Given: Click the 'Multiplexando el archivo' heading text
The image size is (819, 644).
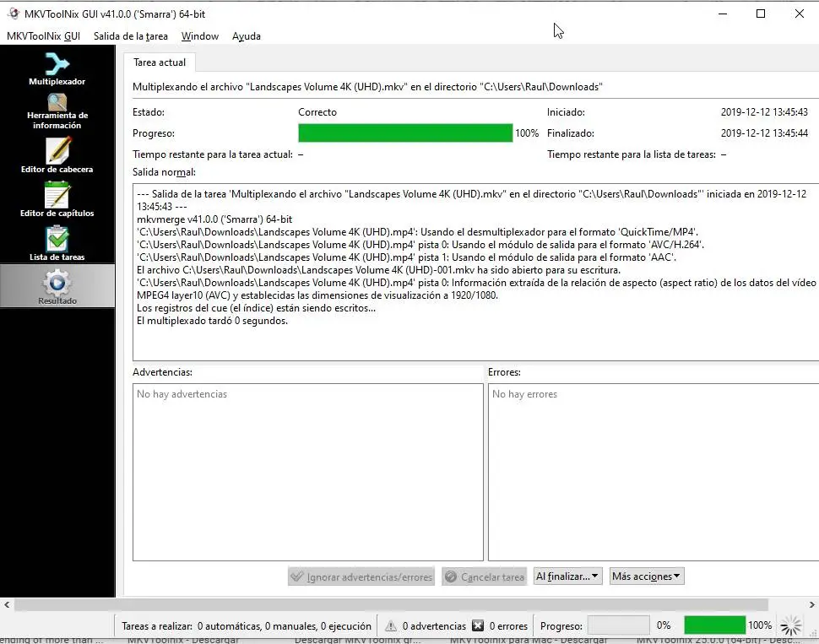Looking at the screenshot, I should (367, 87).
